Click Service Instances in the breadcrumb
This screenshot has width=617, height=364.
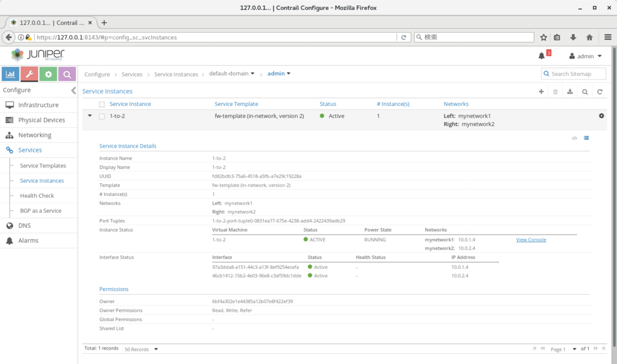click(x=176, y=74)
